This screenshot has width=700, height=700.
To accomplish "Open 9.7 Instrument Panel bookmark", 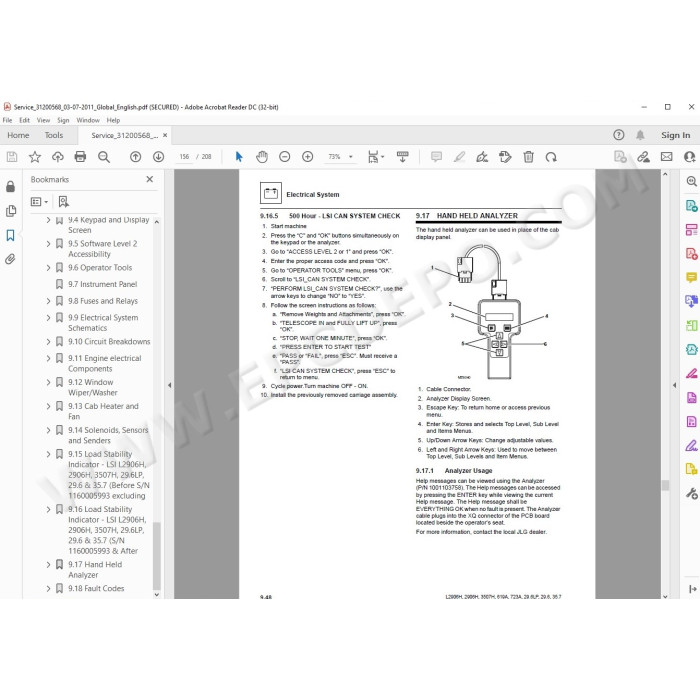I will click(x=102, y=284).
